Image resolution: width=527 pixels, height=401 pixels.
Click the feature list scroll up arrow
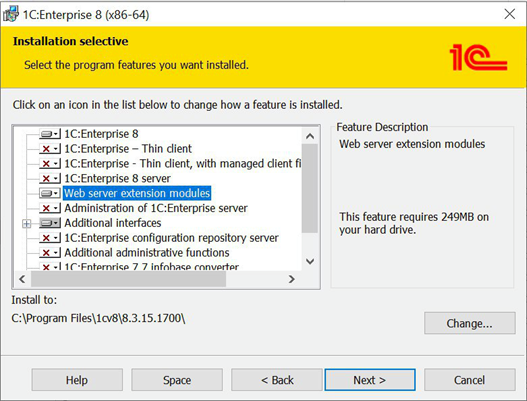click(x=310, y=136)
